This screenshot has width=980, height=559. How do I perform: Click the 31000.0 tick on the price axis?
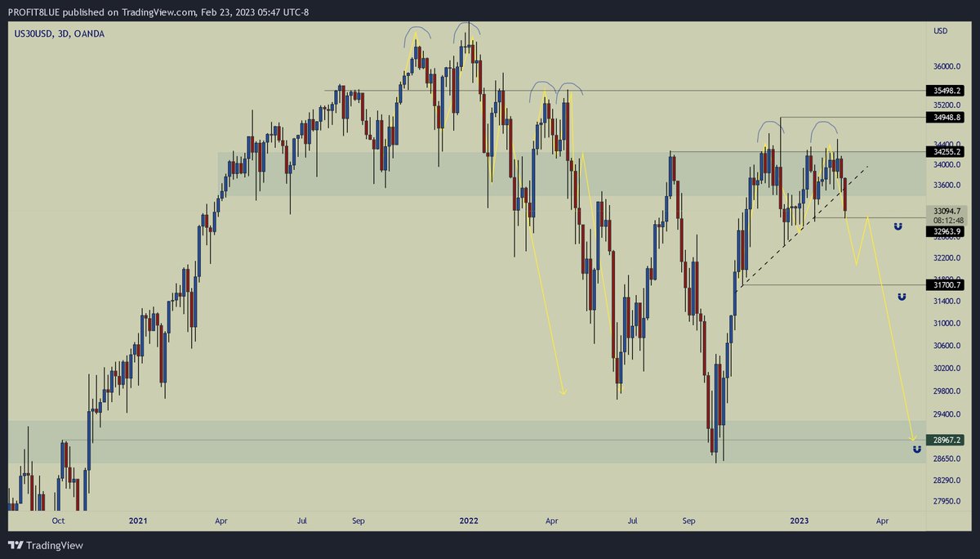click(x=947, y=324)
